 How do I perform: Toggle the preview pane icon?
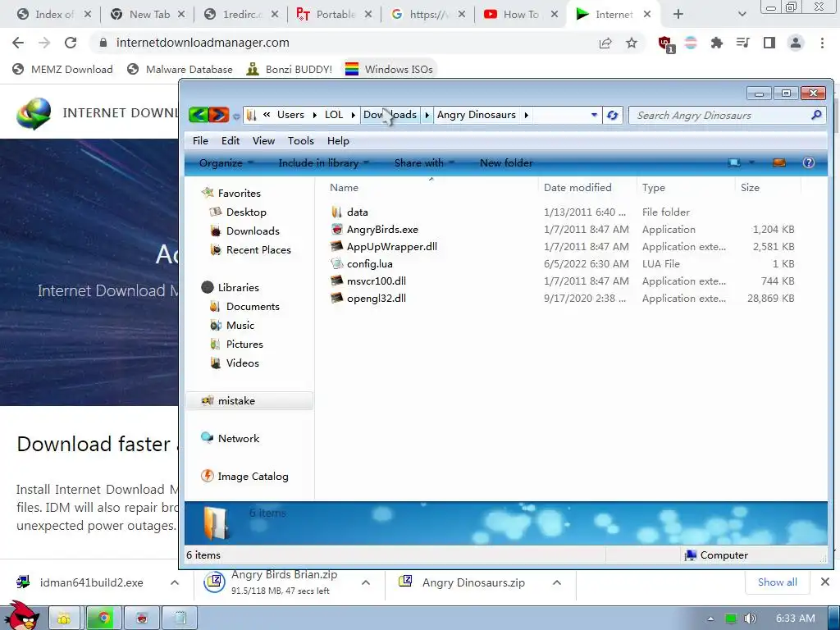(x=779, y=163)
